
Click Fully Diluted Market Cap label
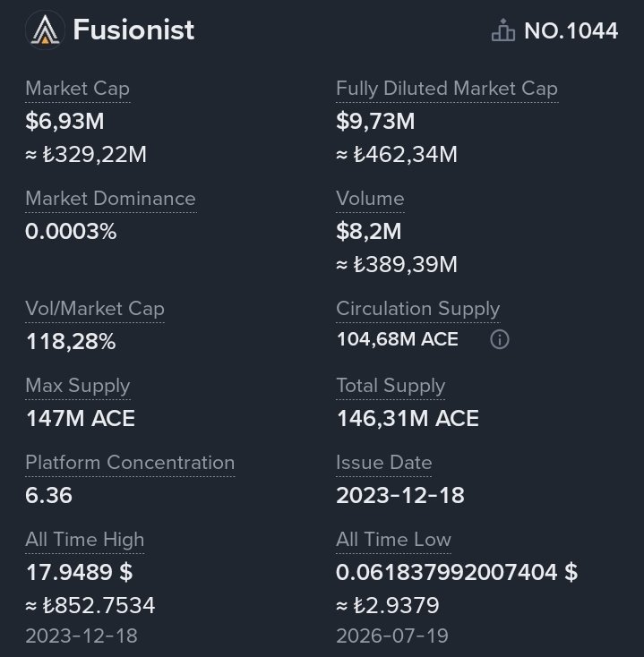(x=447, y=89)
